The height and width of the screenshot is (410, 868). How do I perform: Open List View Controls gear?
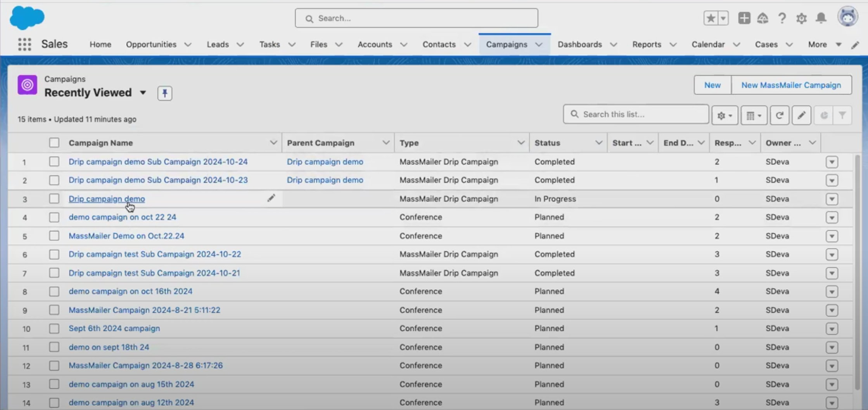click(724, 115)
